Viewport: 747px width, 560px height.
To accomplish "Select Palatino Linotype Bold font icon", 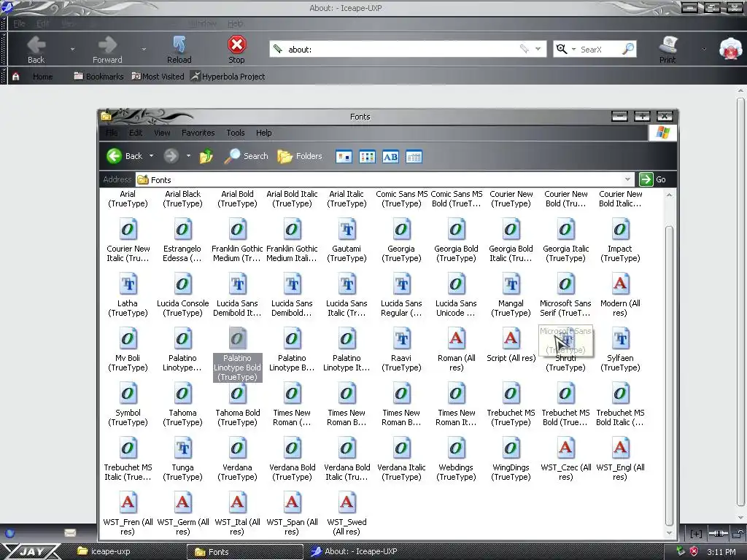I will [237, 339].
